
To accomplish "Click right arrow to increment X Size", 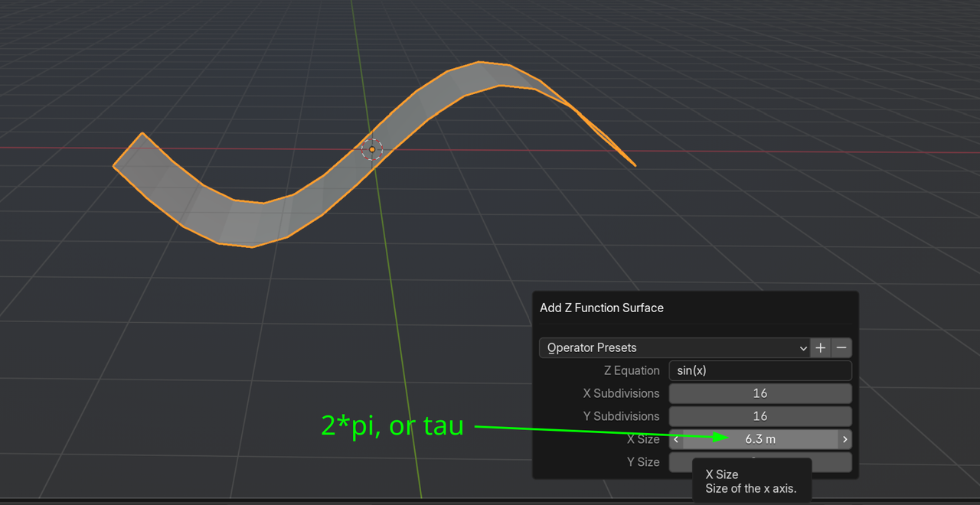I will pos(844,439).
